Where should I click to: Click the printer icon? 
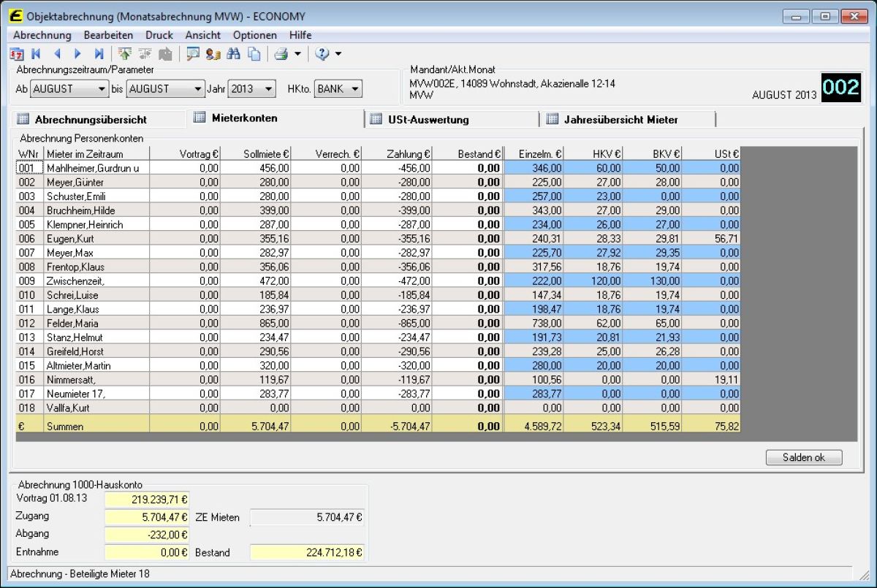[x=281, y=53]
